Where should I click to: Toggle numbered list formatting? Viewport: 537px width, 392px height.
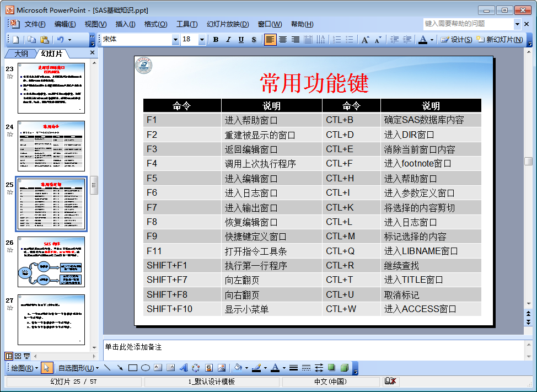coord(337,40)
